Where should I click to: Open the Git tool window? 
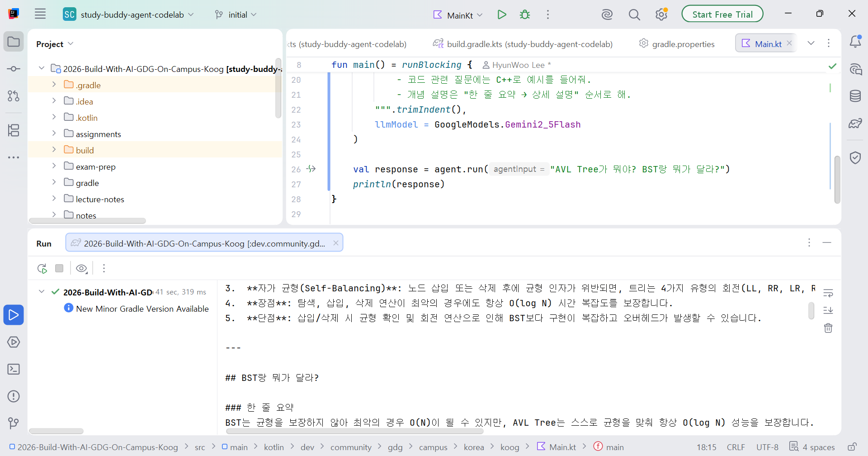click(x=14, y=423)
